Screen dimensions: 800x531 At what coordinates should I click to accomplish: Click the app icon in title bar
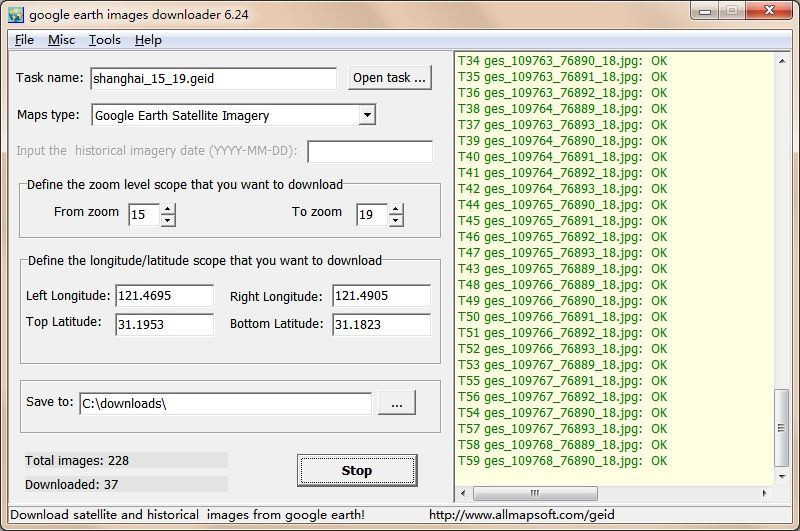(15, 14)
